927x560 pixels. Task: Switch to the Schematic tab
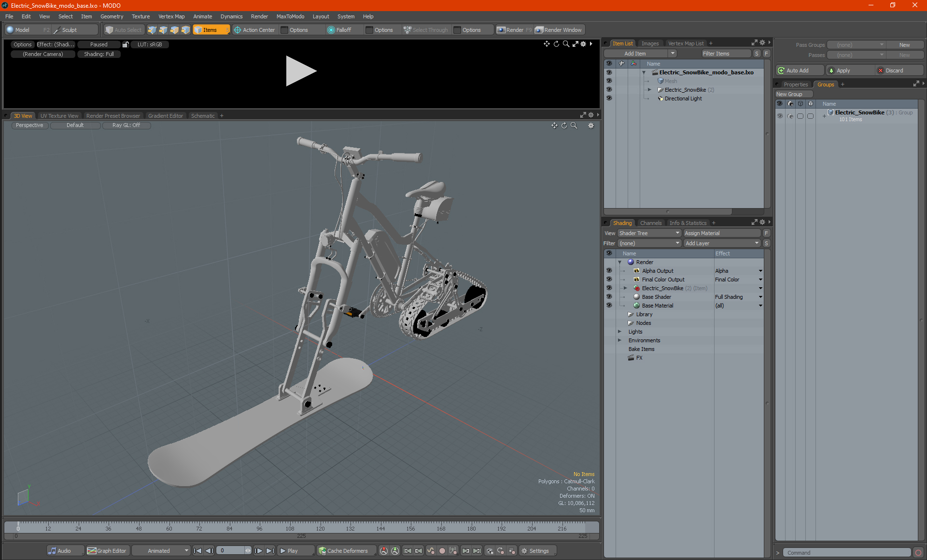pyautogui.click(x=203, y=116)
